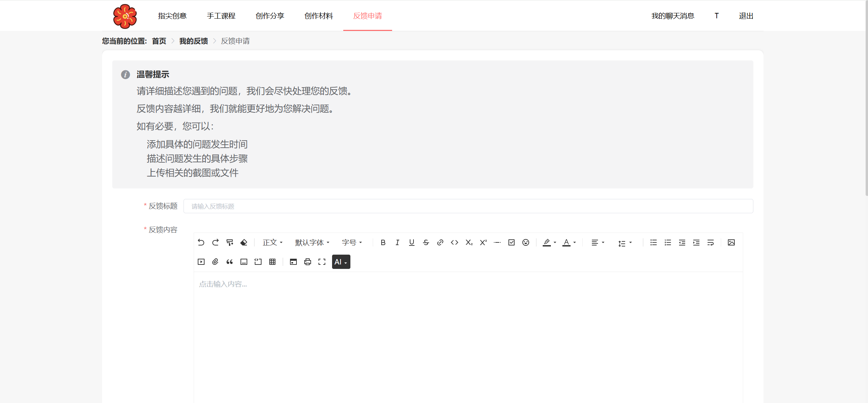Open the 创作分享 nav item

click(270, 16)
